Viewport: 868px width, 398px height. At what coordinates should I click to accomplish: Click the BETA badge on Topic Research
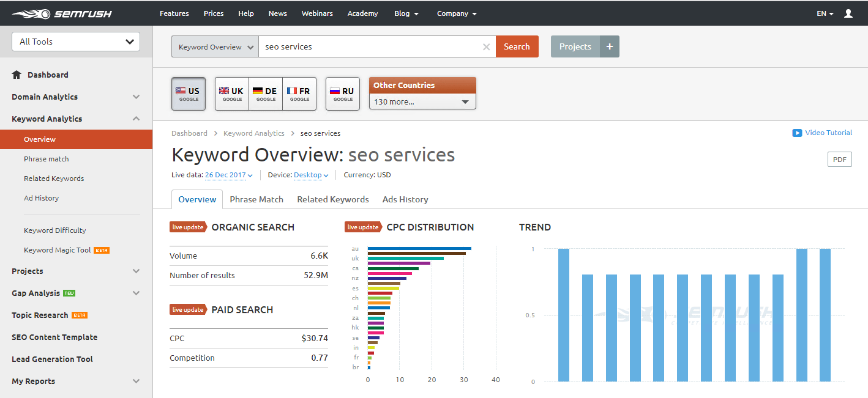(x=80, y=315)
